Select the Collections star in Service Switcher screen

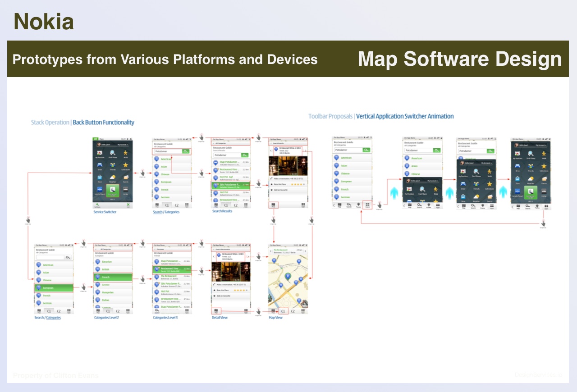[x=126, y=165]
